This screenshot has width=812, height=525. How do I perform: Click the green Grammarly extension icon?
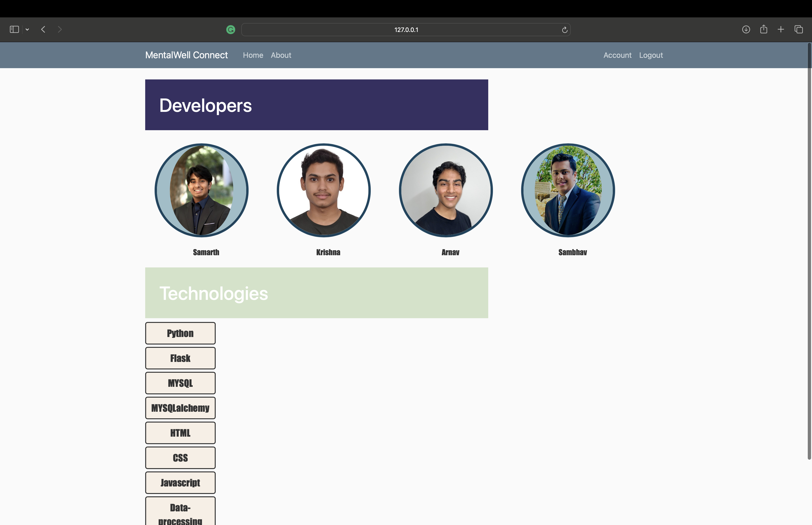(x=231, y=30)
